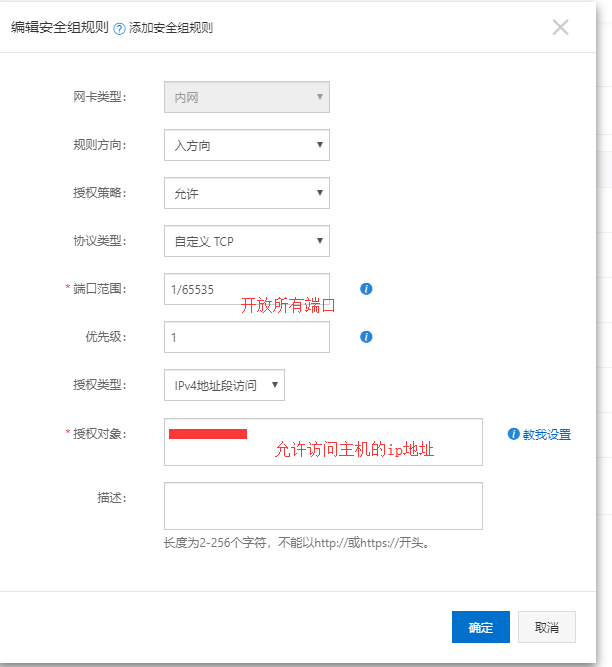612x667 pixels.
Task: Open the 协议类型 dropdown showing 自定义 TCP
Action: click(x=247, y=241)
